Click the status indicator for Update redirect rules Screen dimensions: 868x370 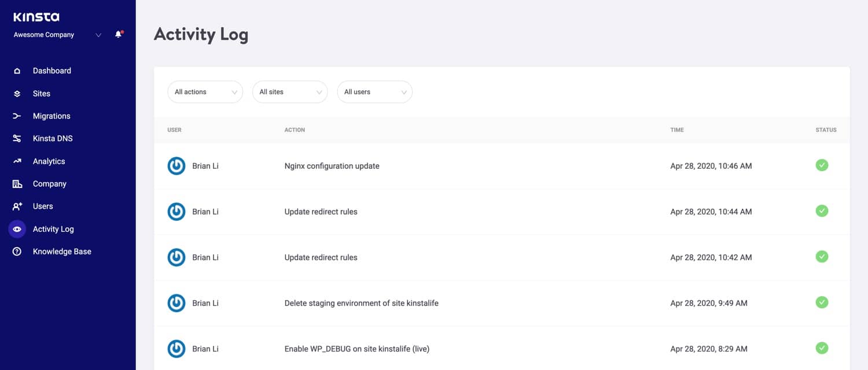tap(822, 210)
